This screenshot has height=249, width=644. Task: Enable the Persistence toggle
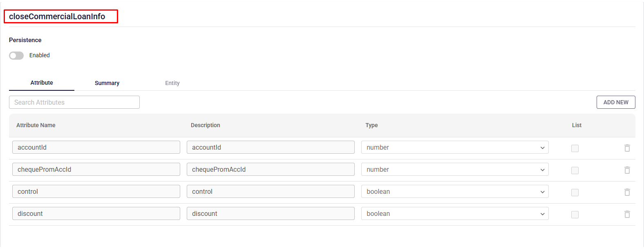tap(16, 56)
